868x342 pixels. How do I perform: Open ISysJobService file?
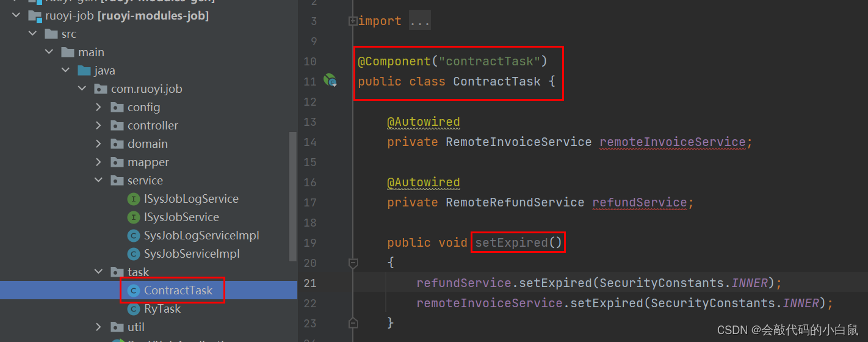[x=181, y=217]
